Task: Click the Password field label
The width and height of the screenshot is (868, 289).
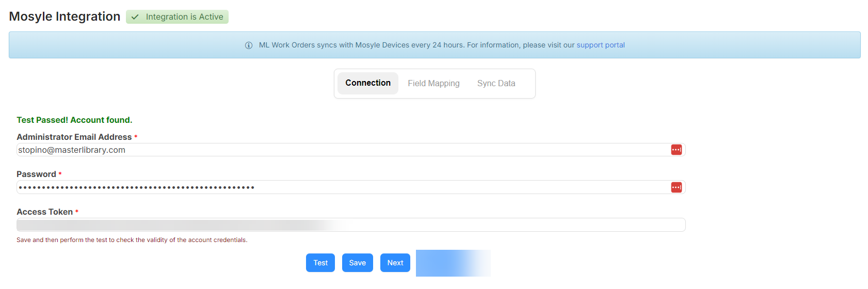Action: [x=37, y=174]
